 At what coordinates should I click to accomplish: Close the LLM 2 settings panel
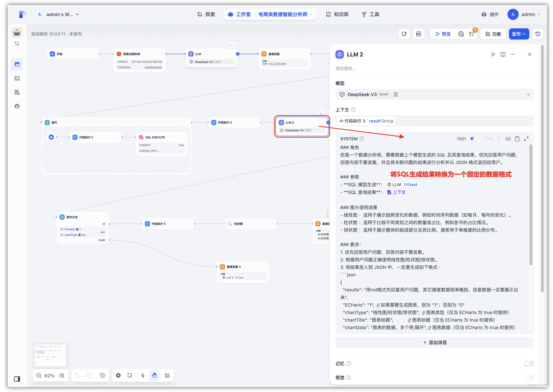click(530, 55)
